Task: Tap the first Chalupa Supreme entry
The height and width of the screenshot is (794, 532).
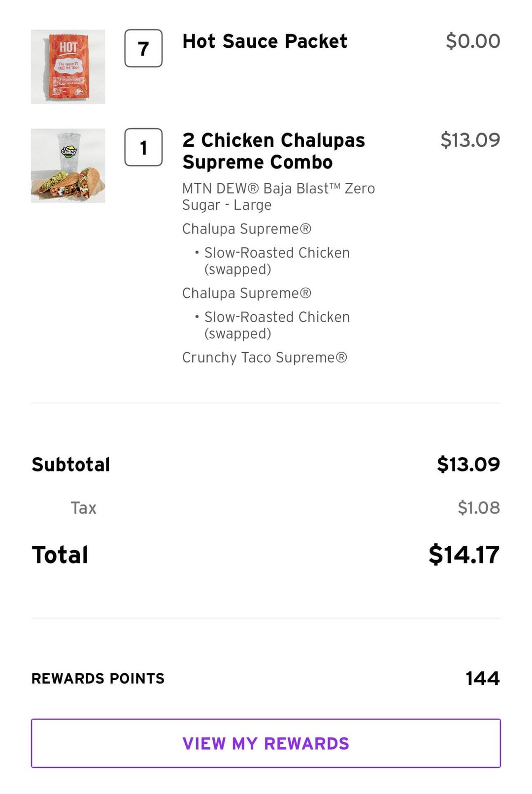Action: point(246,229)
